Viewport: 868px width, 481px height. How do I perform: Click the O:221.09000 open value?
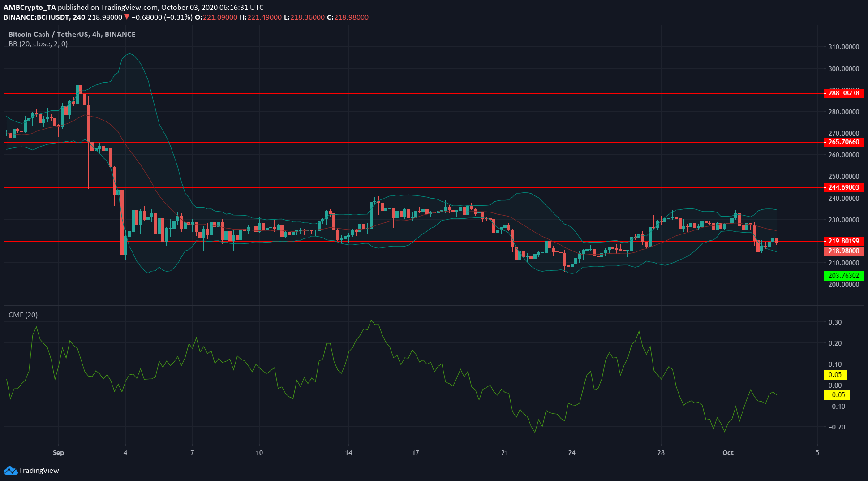coord(216,17)
